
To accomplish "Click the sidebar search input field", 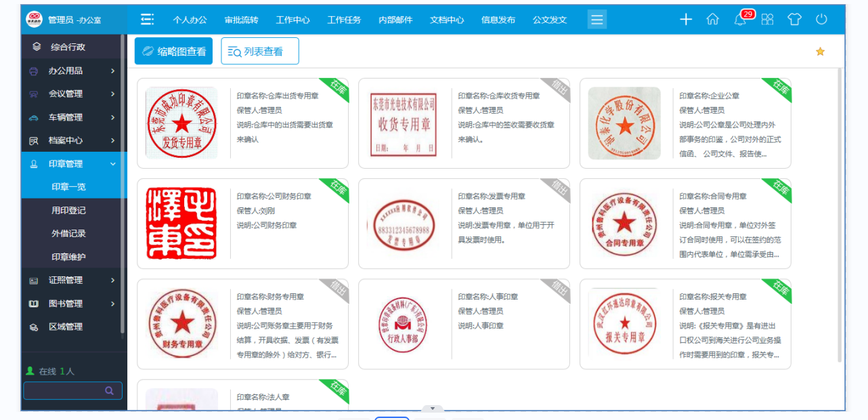I will point(63,391).
